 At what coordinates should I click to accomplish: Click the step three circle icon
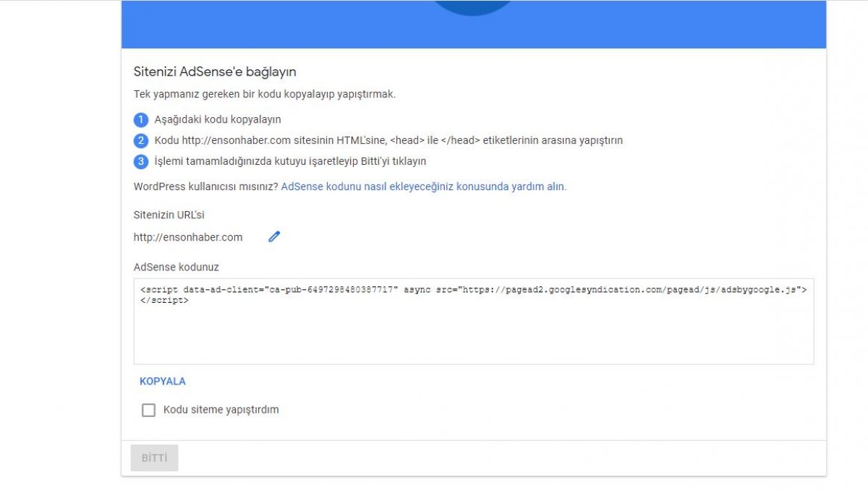141,161
